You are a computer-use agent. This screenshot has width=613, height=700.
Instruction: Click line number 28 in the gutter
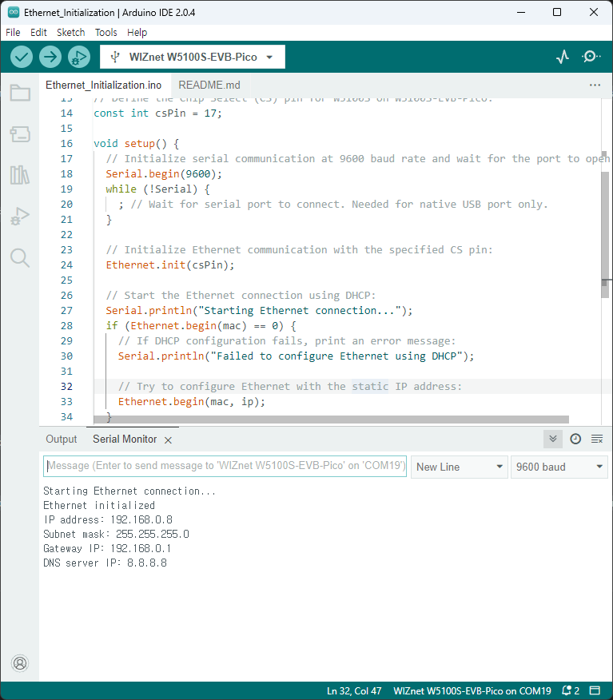coord(66,325)
